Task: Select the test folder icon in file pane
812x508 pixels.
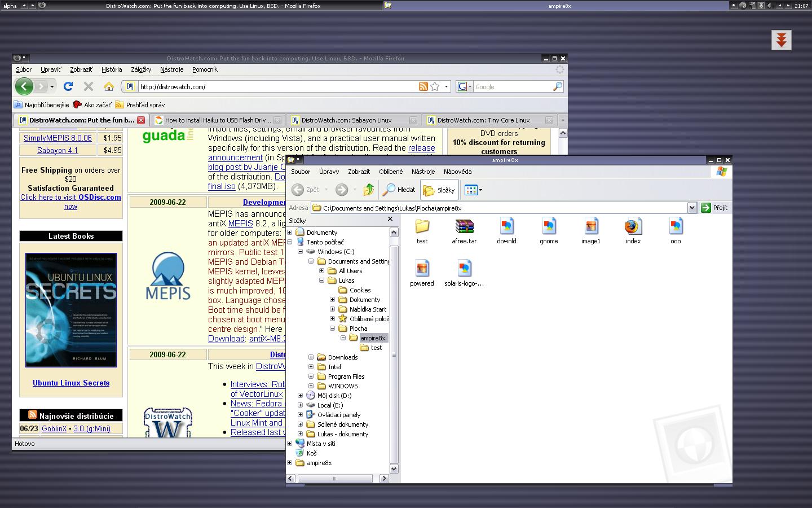Action: click(x=422, y=231)
